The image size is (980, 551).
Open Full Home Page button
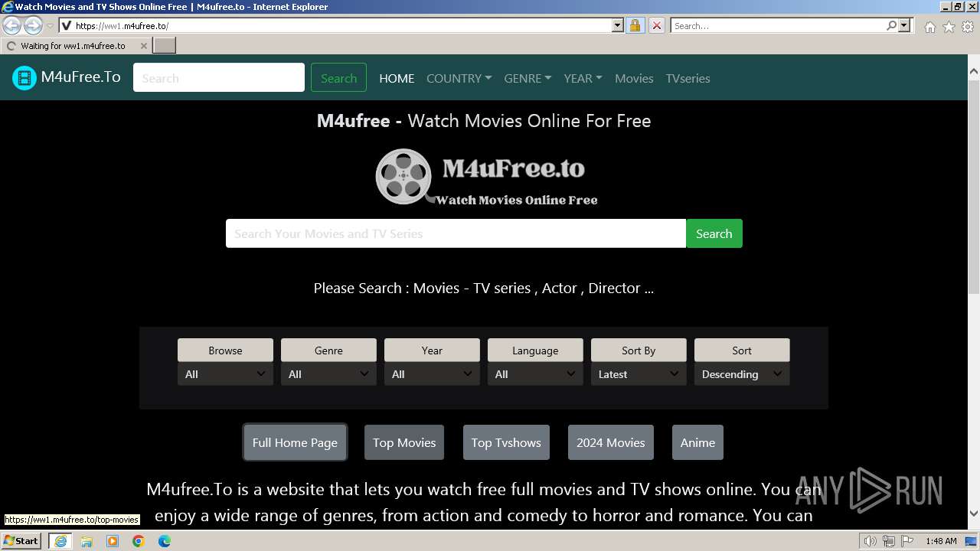(295, 442)
